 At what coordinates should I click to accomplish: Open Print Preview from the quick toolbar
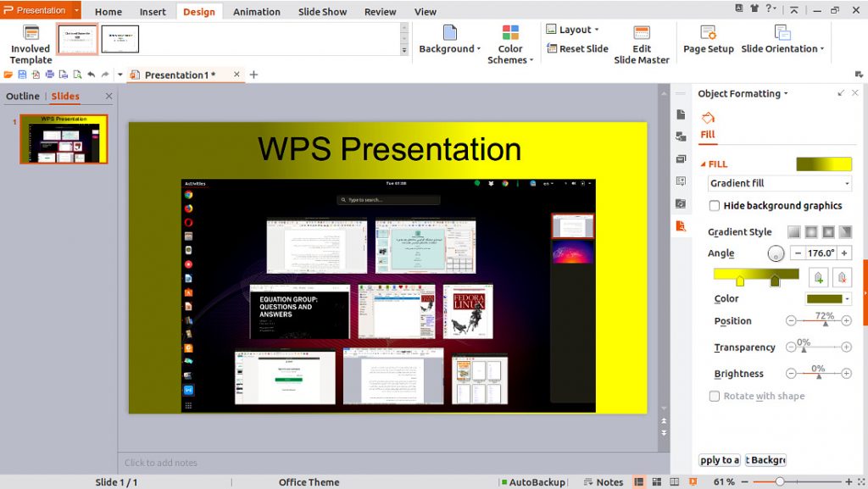tap(77, 75)
